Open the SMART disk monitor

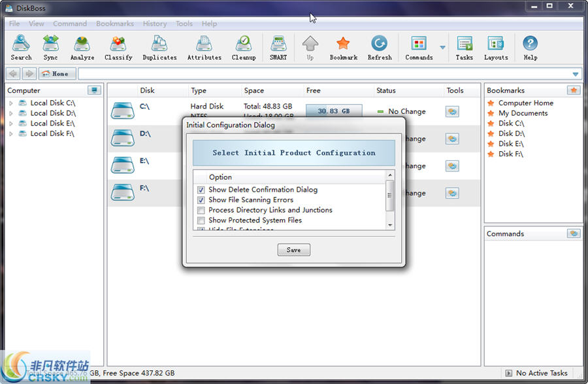(278, 48)
